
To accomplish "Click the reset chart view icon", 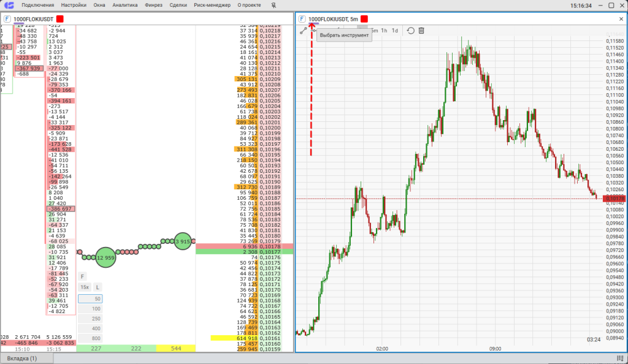I will click(410, 31).
